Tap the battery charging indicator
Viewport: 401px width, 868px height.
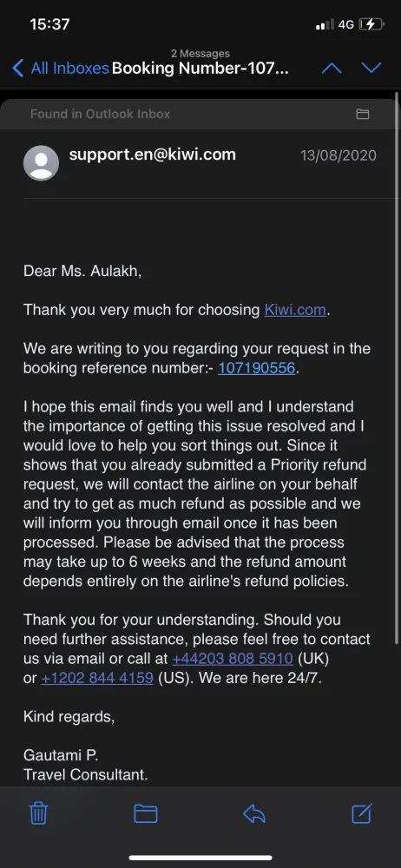[x=371, y=24]
